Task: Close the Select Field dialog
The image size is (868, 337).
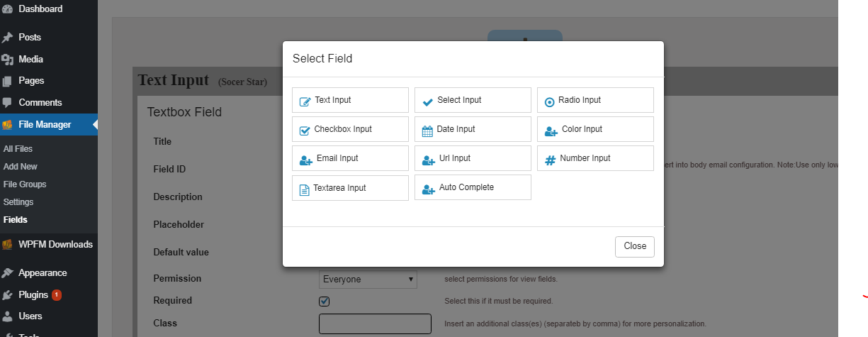Action: tap(634, 246)
